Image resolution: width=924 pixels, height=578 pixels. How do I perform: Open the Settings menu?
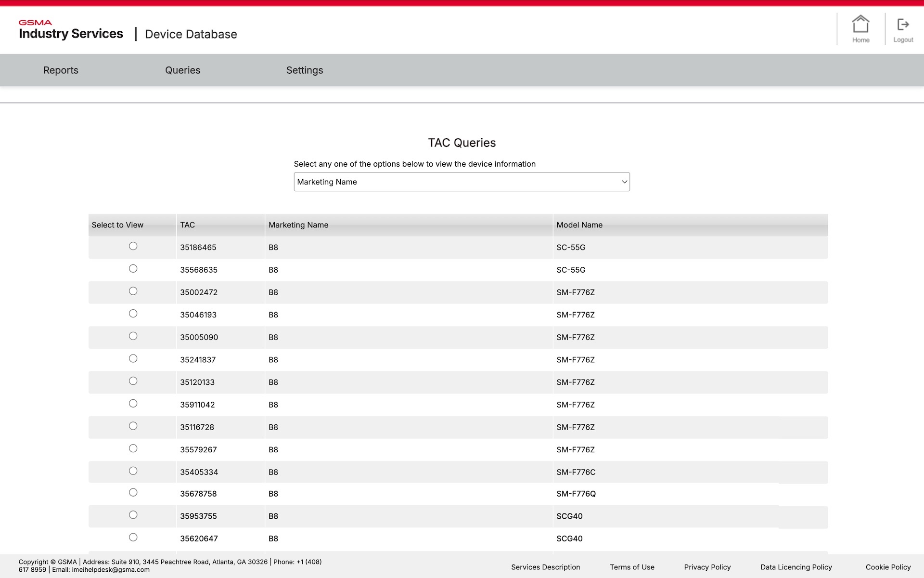[305, 70]
